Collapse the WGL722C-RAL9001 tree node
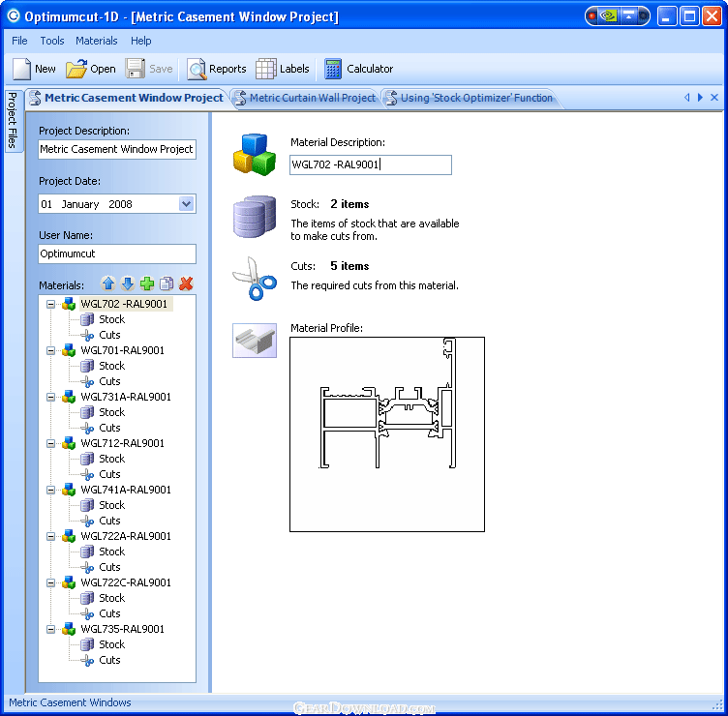The image size is (728, 716). [50, 582]
